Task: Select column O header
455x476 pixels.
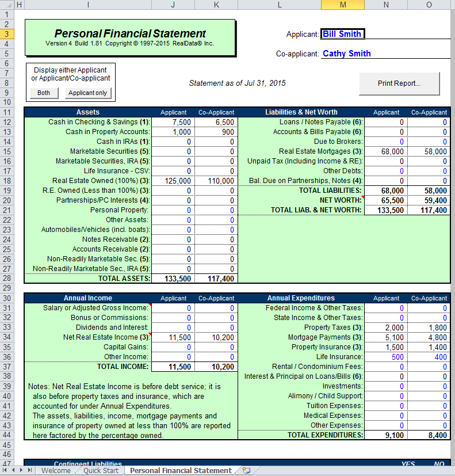Action: [x=429, y=5]
